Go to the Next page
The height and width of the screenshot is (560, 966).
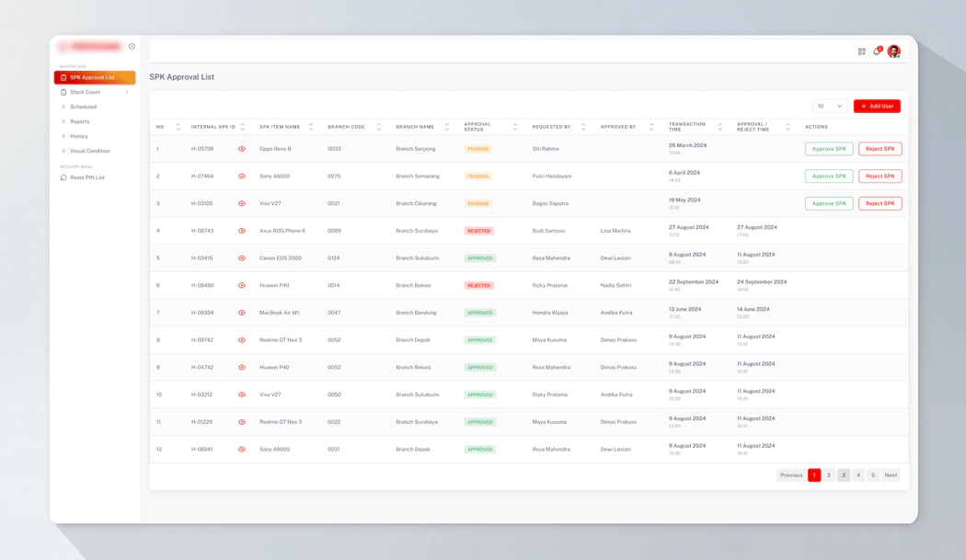click(891, 475)
